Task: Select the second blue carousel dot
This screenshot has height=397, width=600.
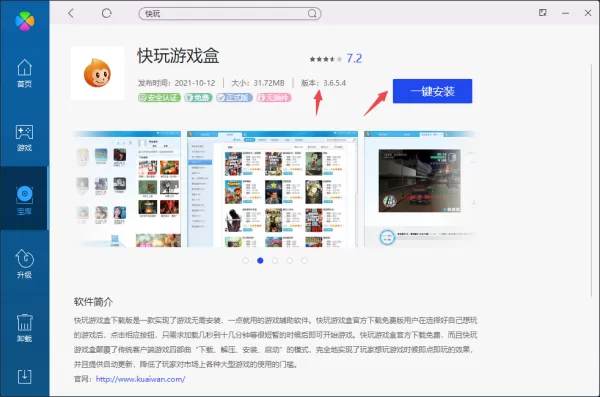Action: (x=260, y=261)
